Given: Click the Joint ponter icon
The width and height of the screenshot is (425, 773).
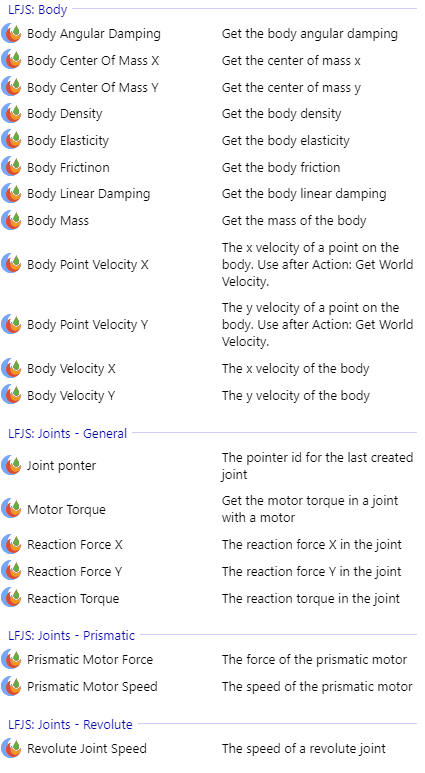Looking at the screenshot, I should [11, 465].
